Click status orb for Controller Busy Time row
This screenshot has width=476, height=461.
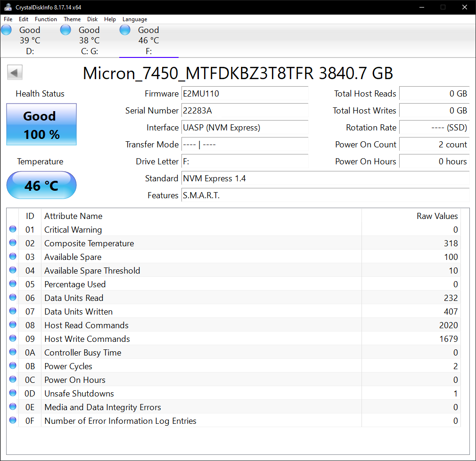point(13,352)
